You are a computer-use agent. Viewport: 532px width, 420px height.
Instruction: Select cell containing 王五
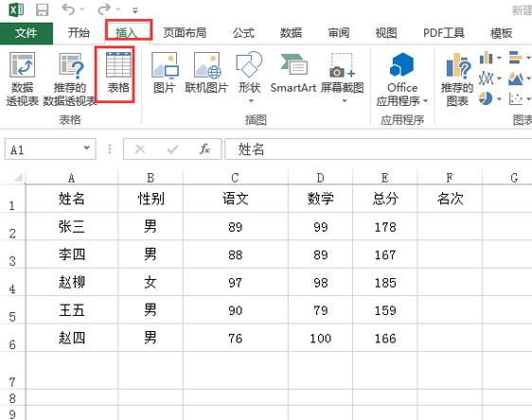tap(72, 310)
